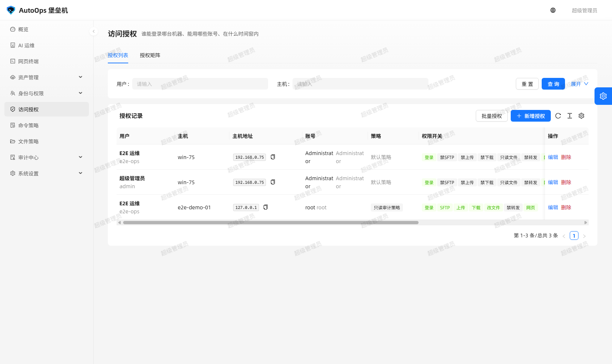Image resolution: width=612 pixels, height=364 pixels.
Task: Copy the IP address of the 超级管理员 row
Action: click(273, 182)
